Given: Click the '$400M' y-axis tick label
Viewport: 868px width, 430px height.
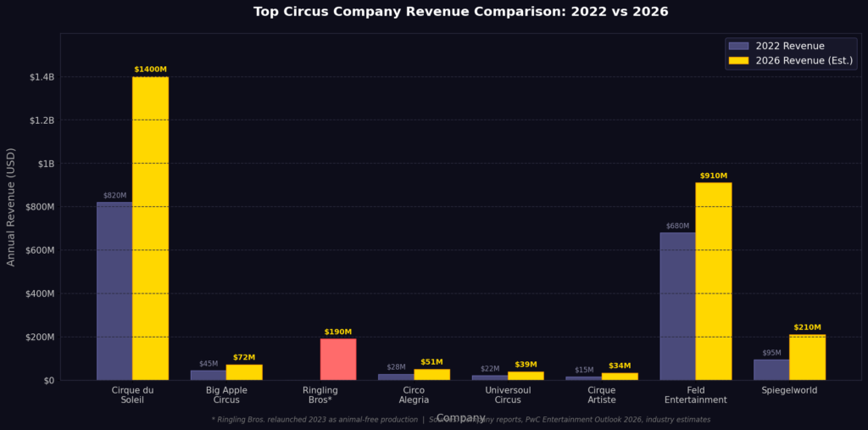Looking at the screenshot, I should pos(40,293).
